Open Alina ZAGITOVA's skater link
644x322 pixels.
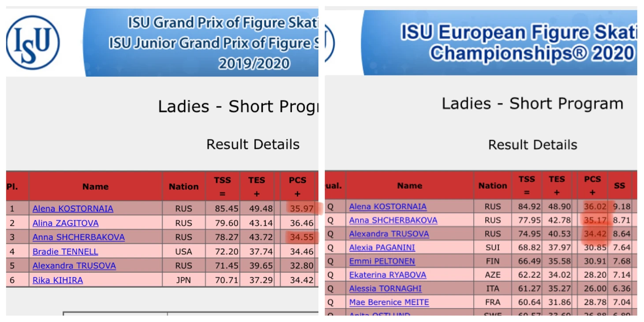[x=65, y=223]
